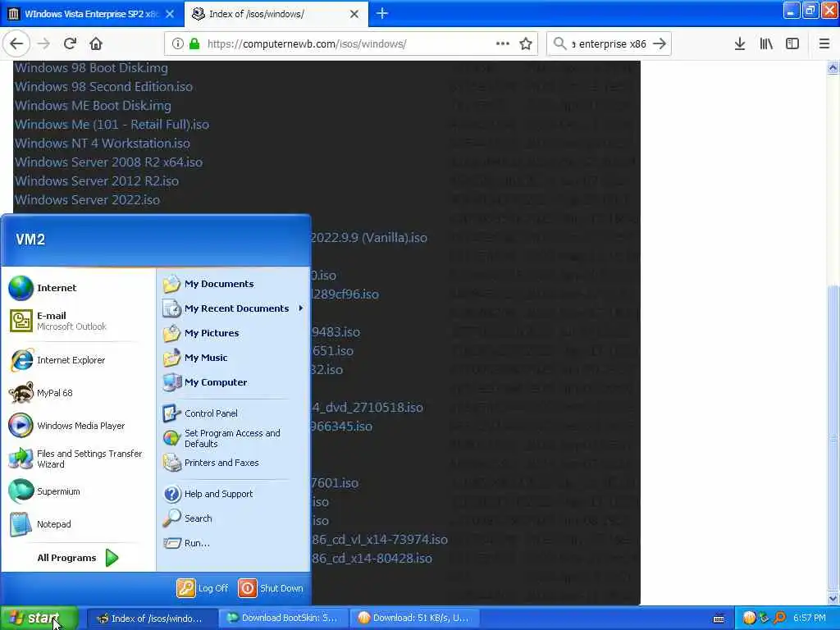Open Windows Me (101 - Retail Full).iso
840x630 pixels.
point(112,125)
